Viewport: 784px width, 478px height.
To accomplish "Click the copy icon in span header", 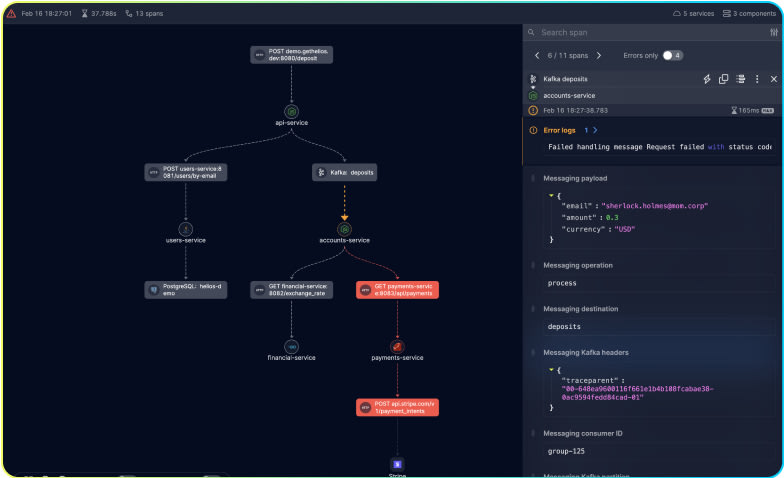I will coord(723,79).
